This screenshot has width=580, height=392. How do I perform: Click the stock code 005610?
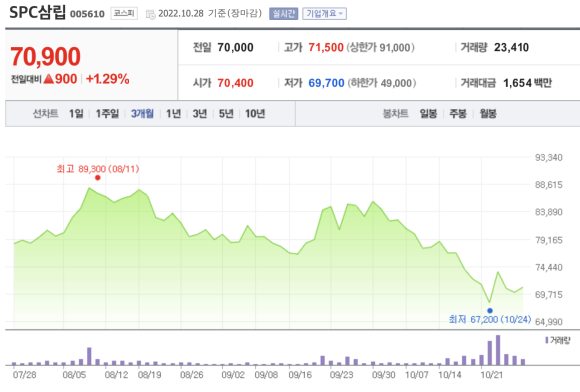[87, 14]
